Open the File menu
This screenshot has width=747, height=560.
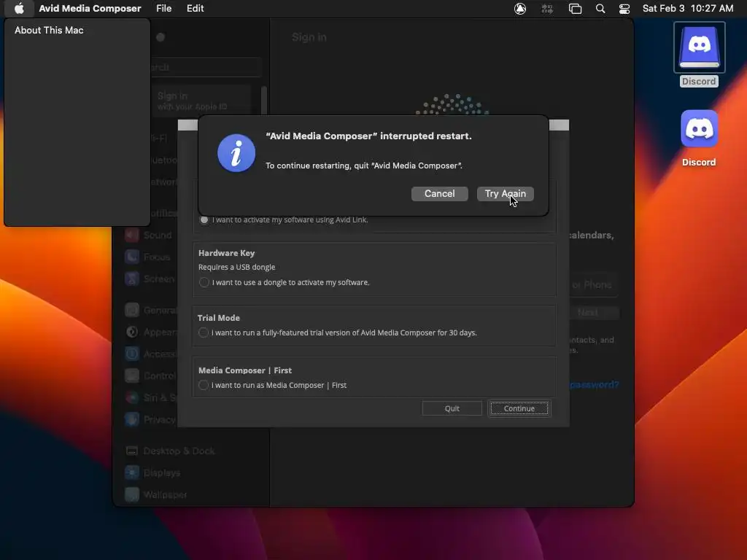tap(163, 9)
